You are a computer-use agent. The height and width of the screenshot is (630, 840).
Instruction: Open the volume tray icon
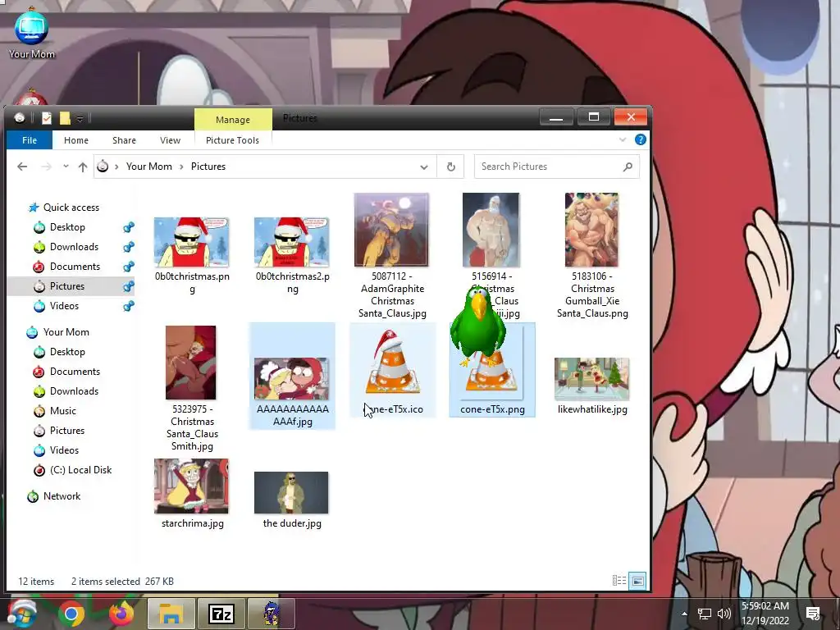tap(724, 614)
